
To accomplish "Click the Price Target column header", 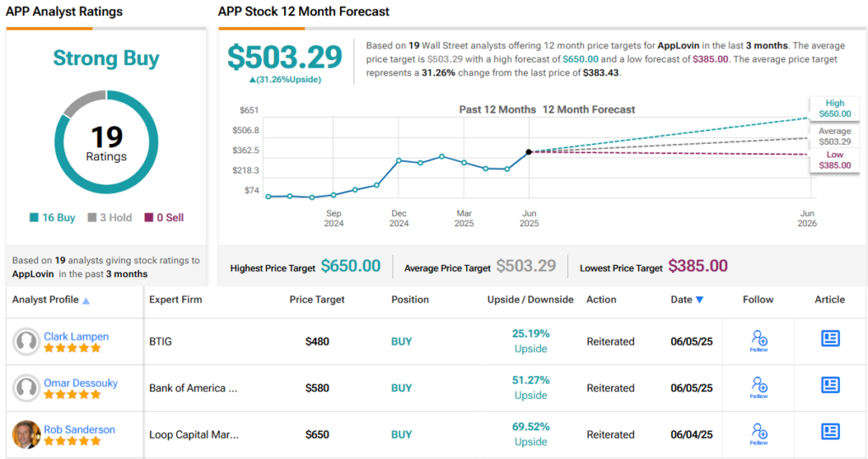I will (317, 299).
